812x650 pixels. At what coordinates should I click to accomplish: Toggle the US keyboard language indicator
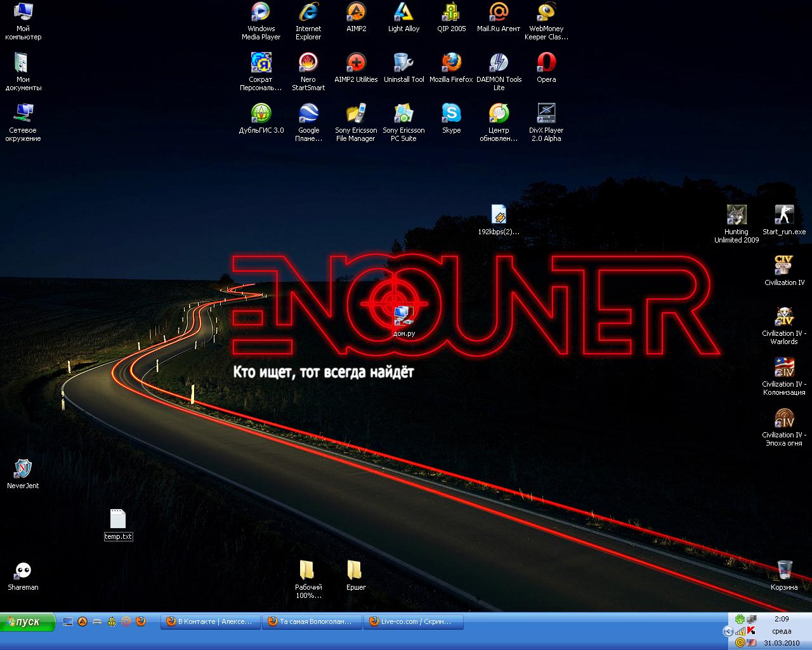coord(752,643)
